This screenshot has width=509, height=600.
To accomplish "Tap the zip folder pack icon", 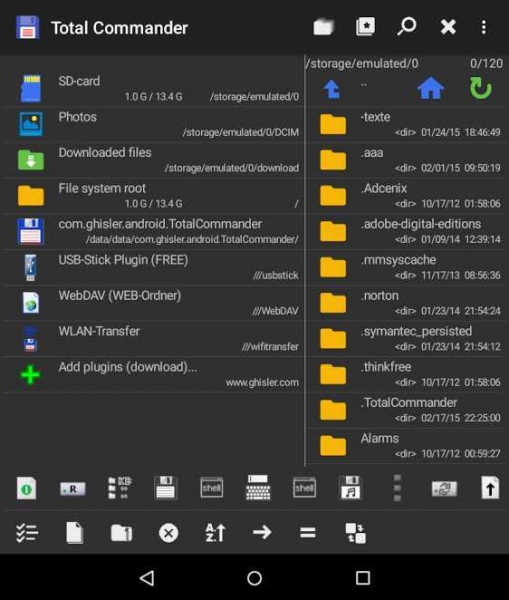I will [121, 533].
